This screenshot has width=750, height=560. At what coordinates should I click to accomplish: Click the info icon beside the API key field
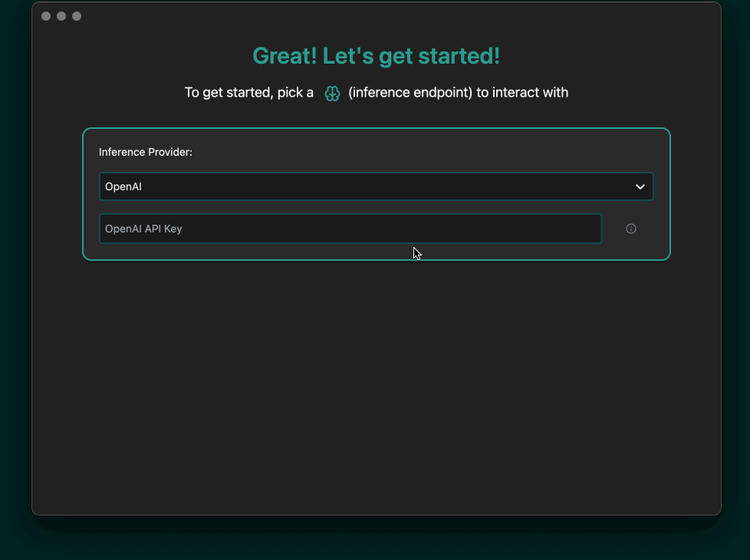pyautogui.click(x=631, y=229)
